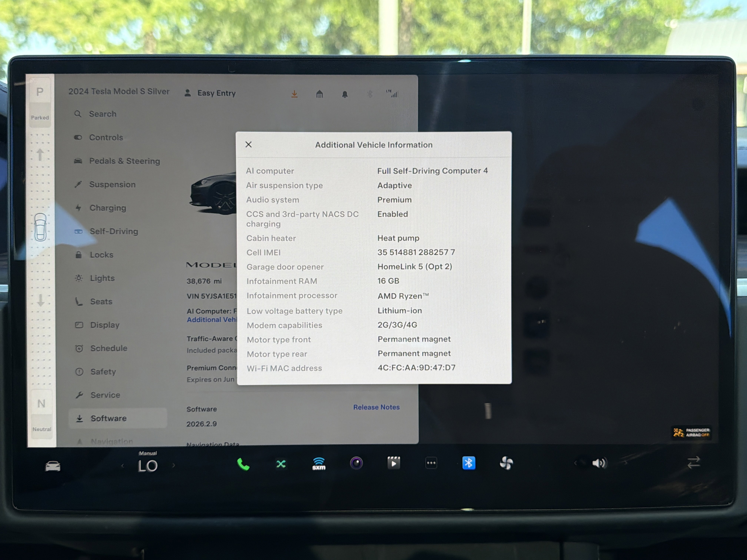Viewport: 747px width, 560px height.
Task: Select the Software menu item
Action: point(117,418)
